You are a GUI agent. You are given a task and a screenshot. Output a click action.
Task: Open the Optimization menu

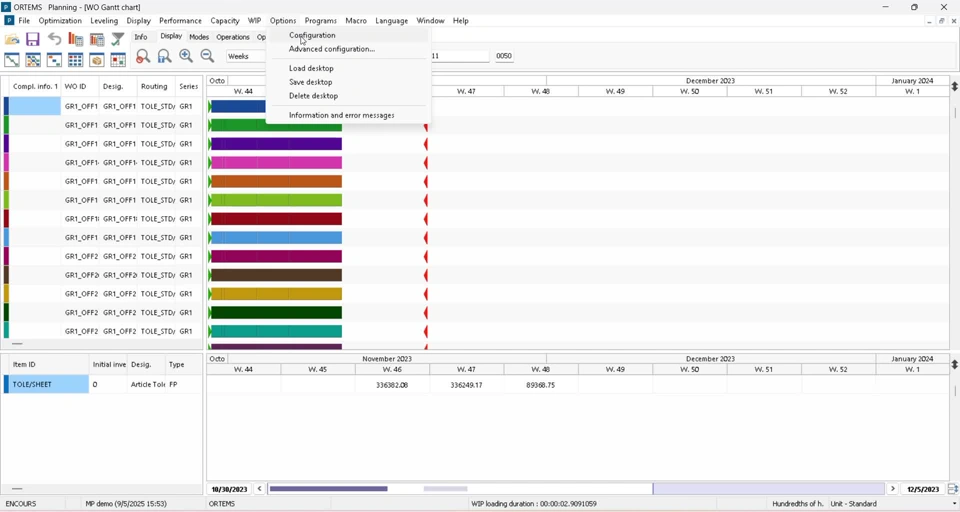tap(60, 21)
